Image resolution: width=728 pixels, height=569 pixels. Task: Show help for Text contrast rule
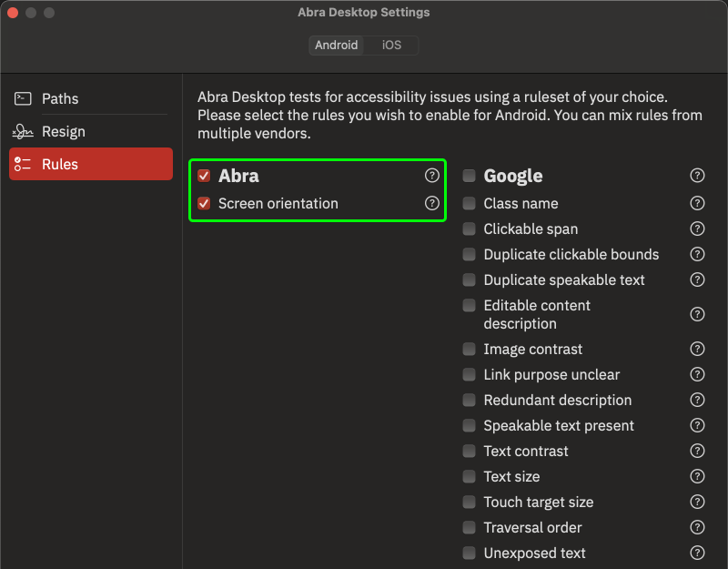[x=697, y=451]
